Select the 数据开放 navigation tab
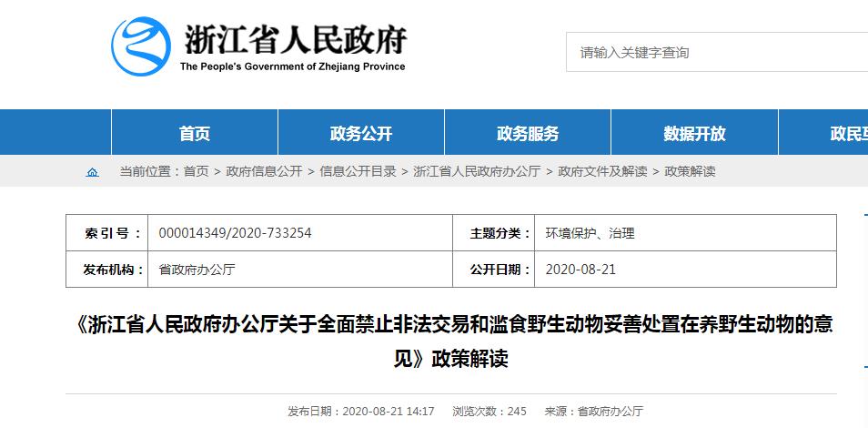Screen dimensions: 868x428 (694, 133)
